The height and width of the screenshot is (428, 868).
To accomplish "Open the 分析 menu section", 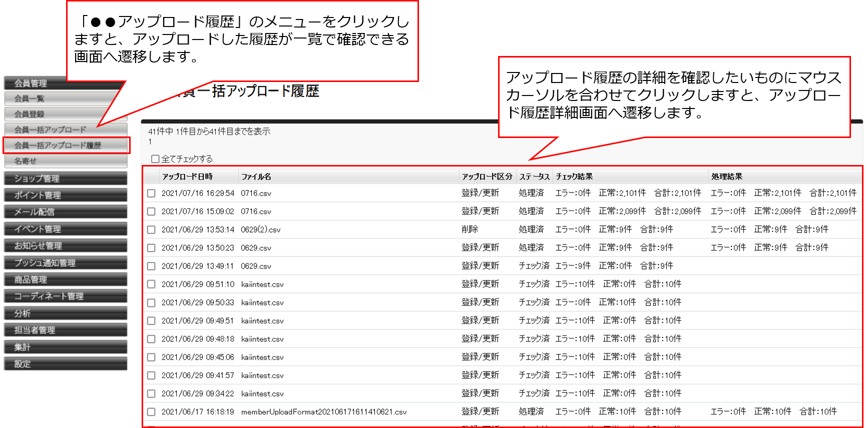I will 66,313.
